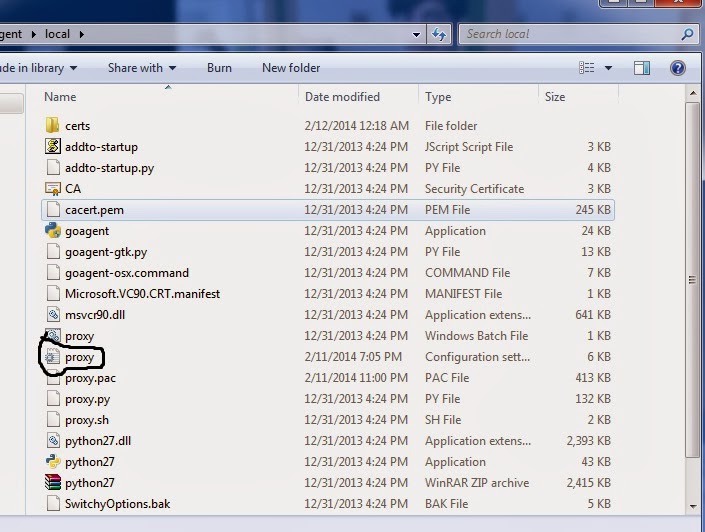Click the scrollbar down arrow

pos(693,506)
